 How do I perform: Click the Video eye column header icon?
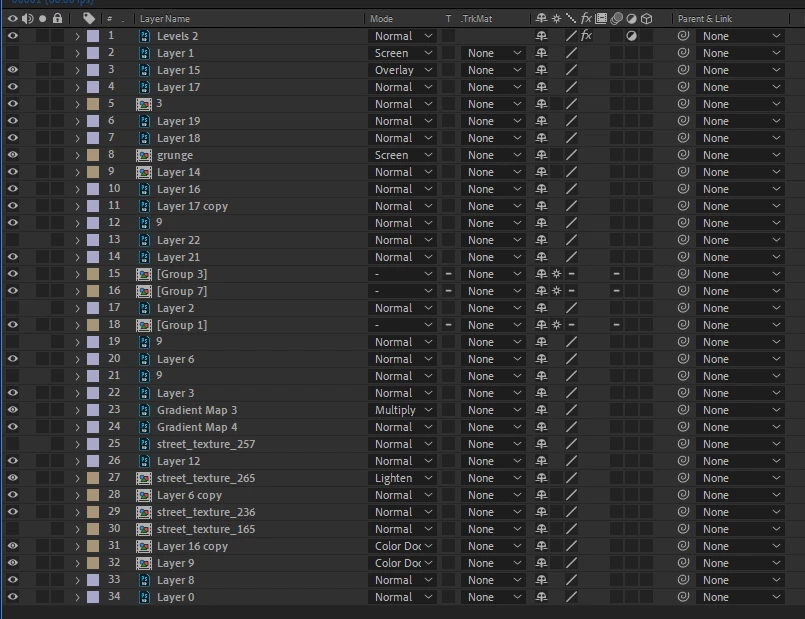click(12, 19)
